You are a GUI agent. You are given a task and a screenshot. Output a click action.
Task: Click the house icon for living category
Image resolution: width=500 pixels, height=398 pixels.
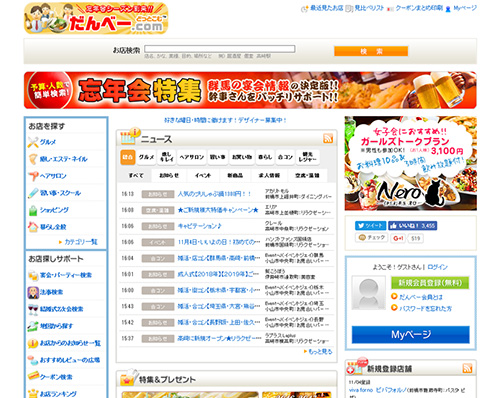point(33,227)
